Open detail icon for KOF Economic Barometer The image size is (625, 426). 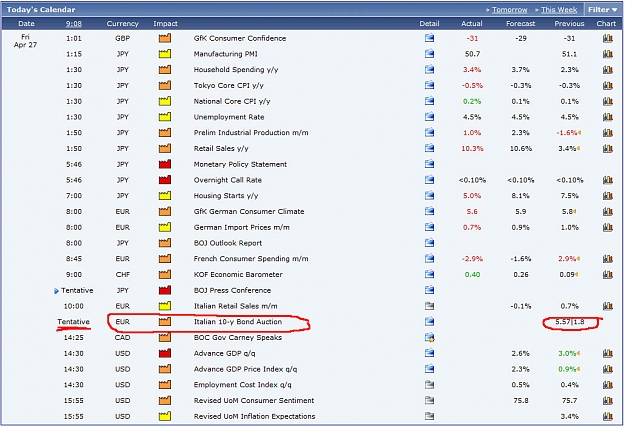coord(429,275)
